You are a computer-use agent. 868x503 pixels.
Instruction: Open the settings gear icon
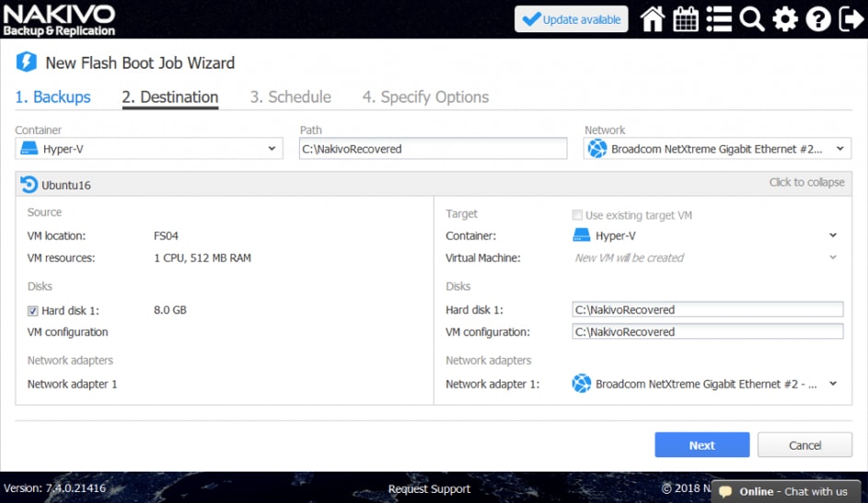pos(785,19)
